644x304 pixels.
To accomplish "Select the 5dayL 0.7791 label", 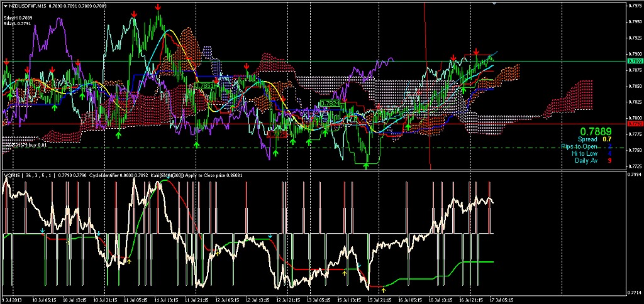I will (17, 24).
